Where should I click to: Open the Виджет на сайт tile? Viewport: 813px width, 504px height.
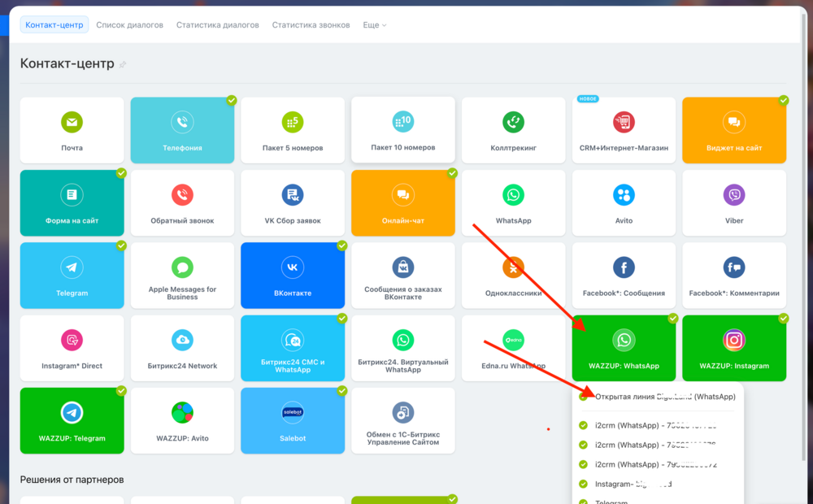(x=735, y=130)
